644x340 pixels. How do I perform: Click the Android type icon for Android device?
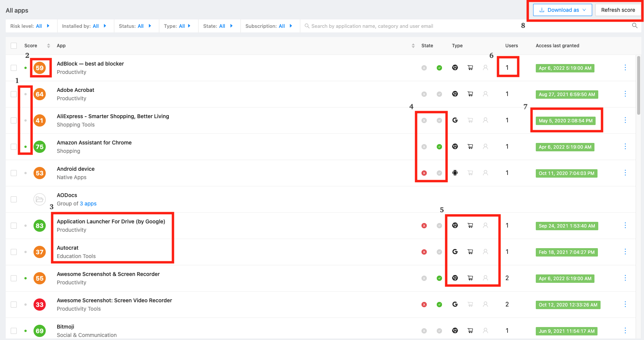455,173
